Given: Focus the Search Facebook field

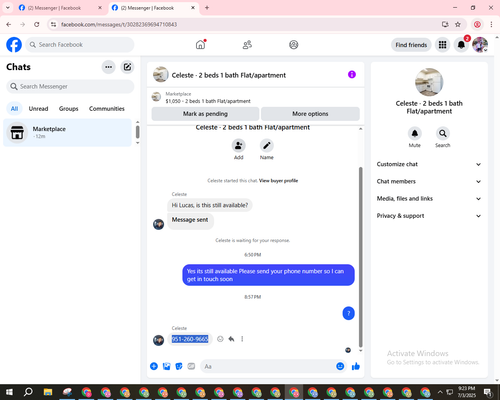Looking at the screenshot, I should pos(80,45).
